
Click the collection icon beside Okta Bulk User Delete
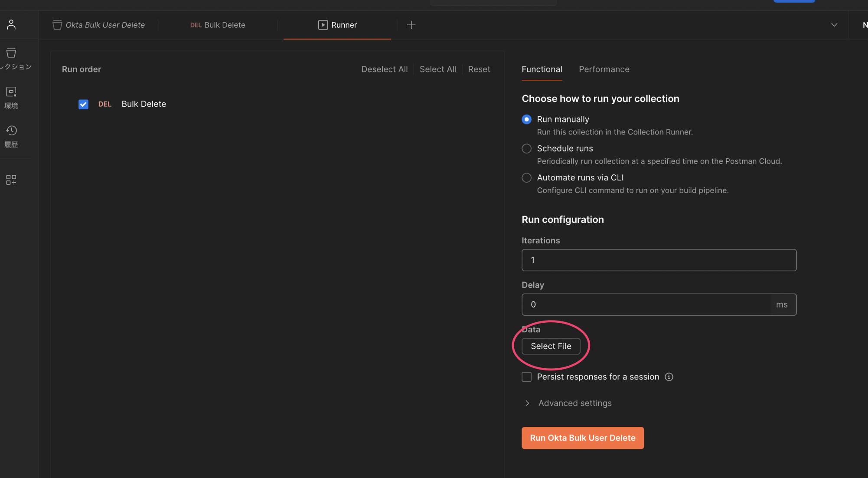(57, 25)
